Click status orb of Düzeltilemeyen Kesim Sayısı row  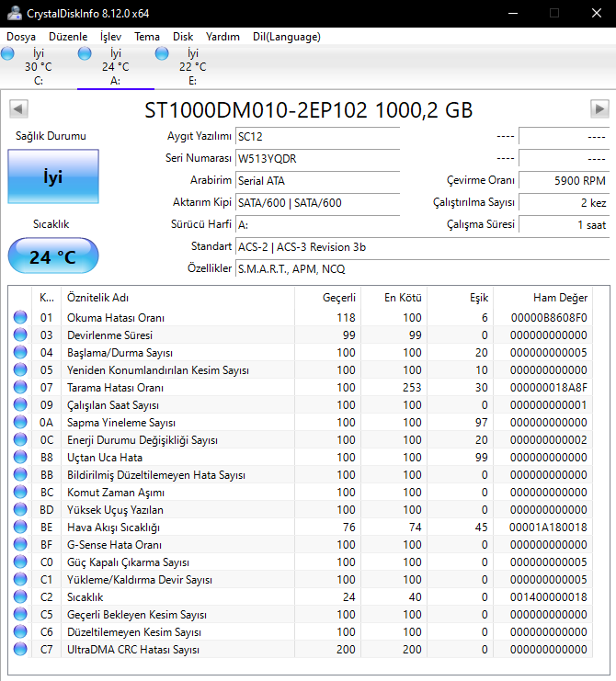click(x=20, y=631)
